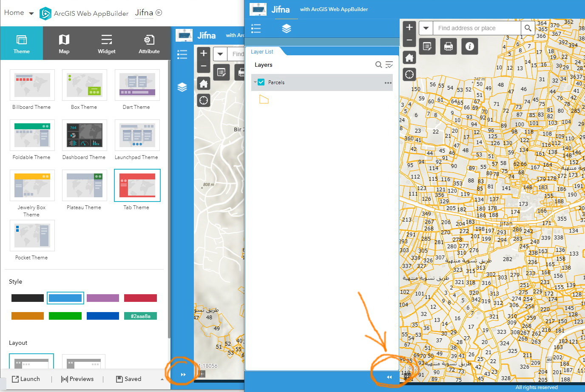
Task: Select the Launchpad Theme thumbnail
Action: coord(137,135)
